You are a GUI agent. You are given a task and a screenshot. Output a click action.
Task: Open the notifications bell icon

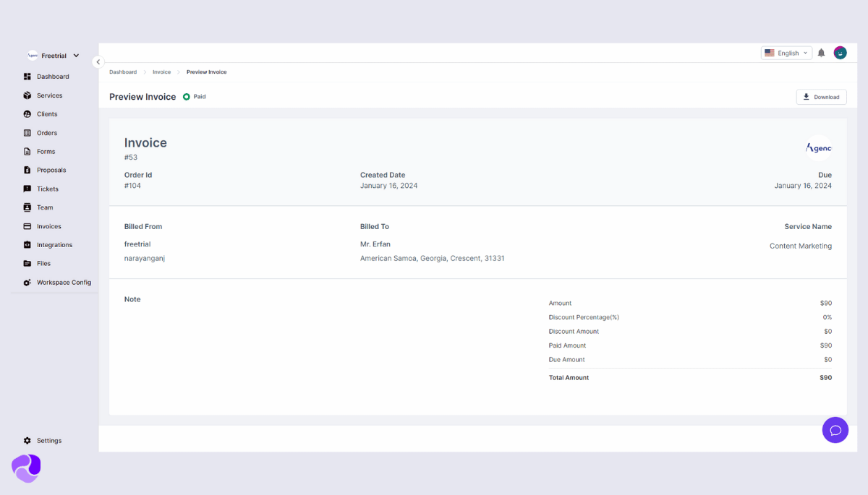pos(821,52)
